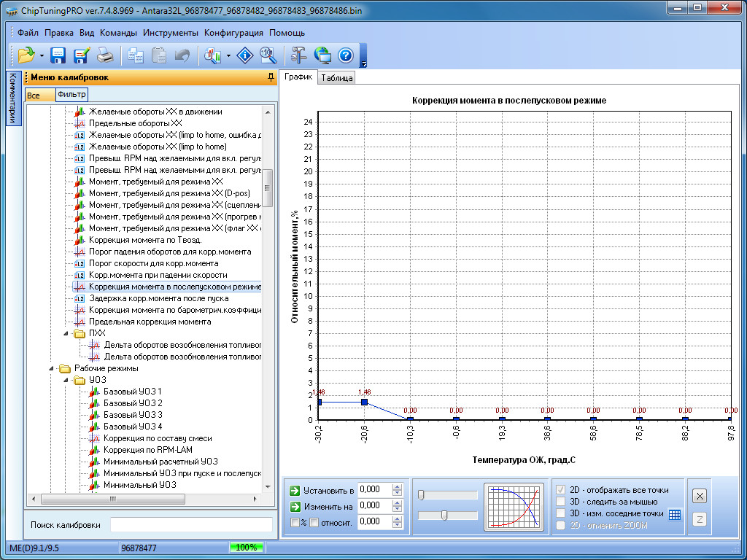This screenshot has height=560, width=747.
Task: Collapse the УОЗ folder node
Action: (66, 380)
